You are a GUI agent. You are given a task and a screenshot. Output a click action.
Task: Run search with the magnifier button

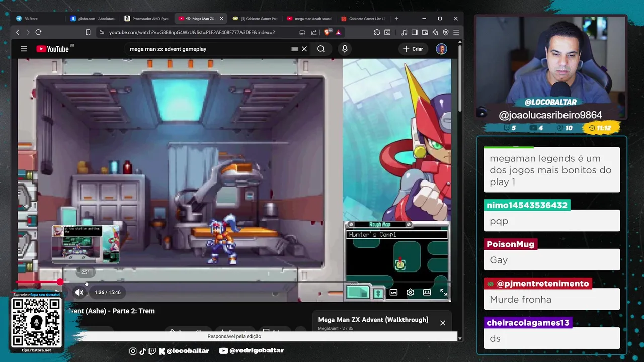point(321,49)
